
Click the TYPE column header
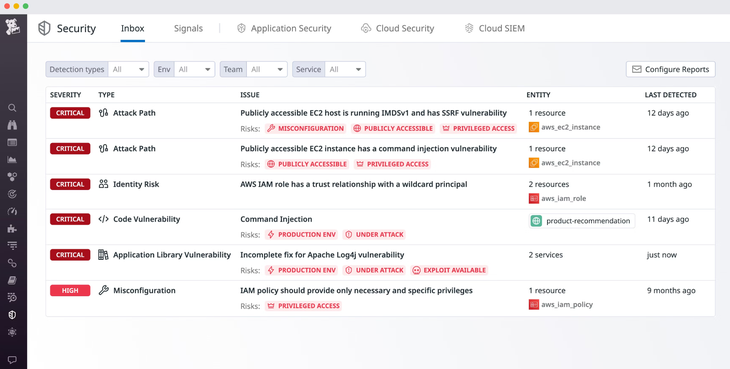[106, 95]
